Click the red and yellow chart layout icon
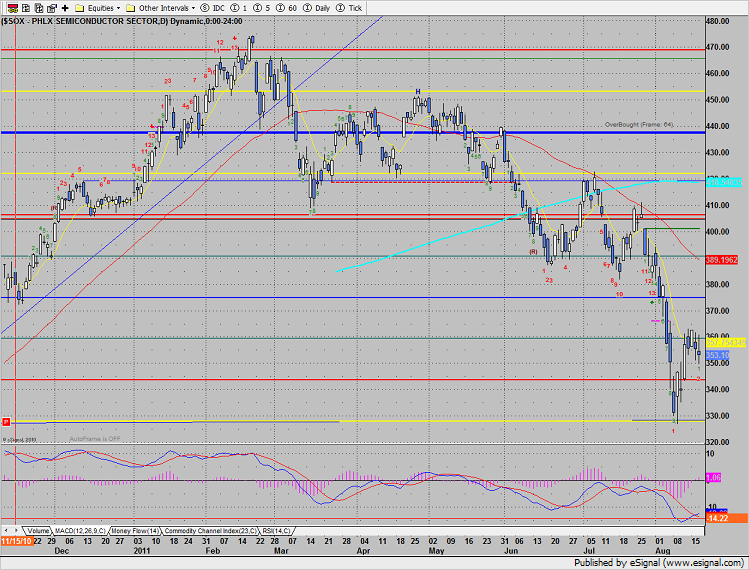Image resolution: width=749 pixels, height=570 pixels. pos(13,8)
